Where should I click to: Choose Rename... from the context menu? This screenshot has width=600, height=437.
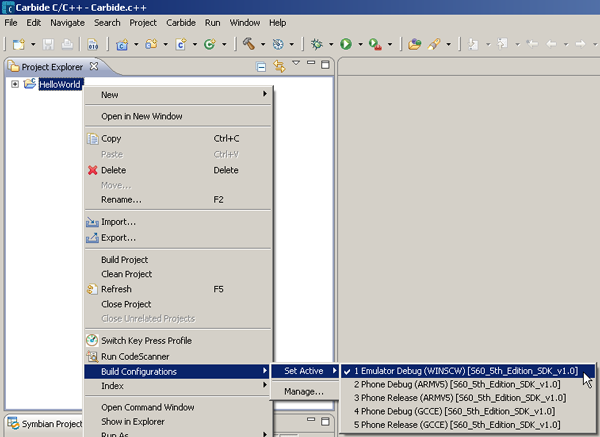tap(178, 200)
